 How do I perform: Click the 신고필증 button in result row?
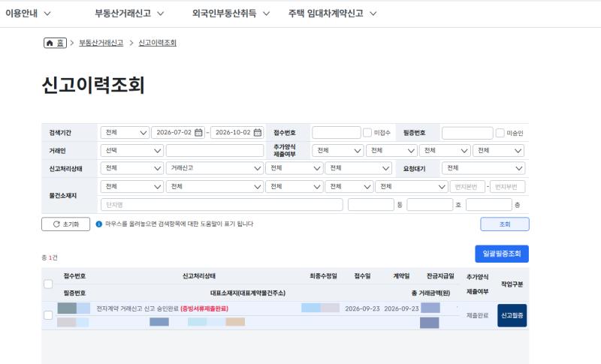(x=512, y=315)
